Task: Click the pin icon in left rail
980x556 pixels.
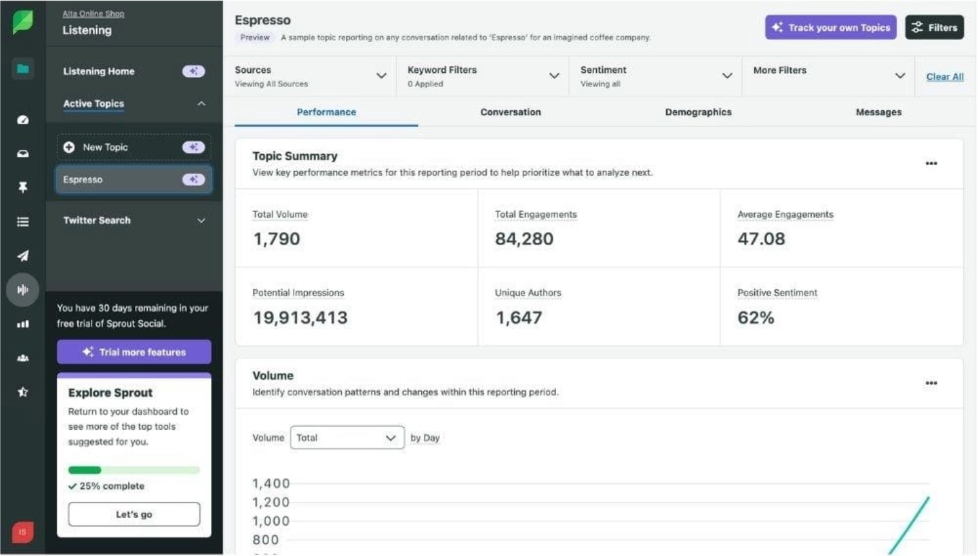Action: click(23, 188)
